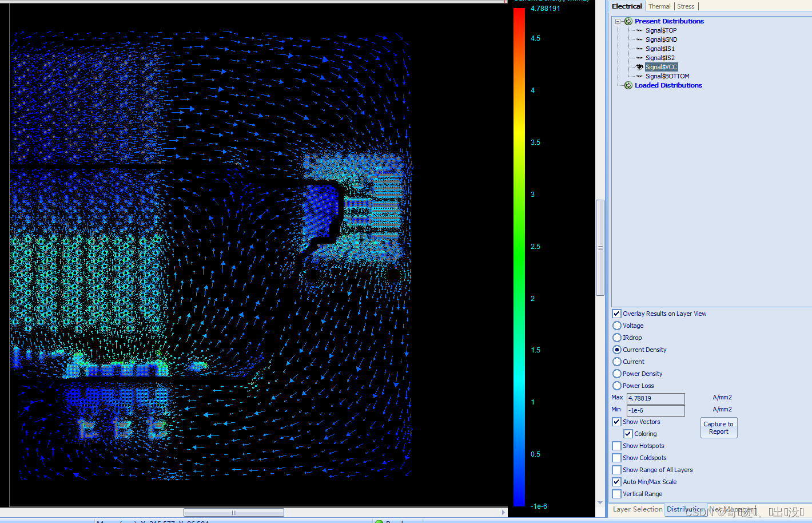The image size is (812, 523).
Task: Enable Show Hotspots checkbox
Action: [616, 446]
